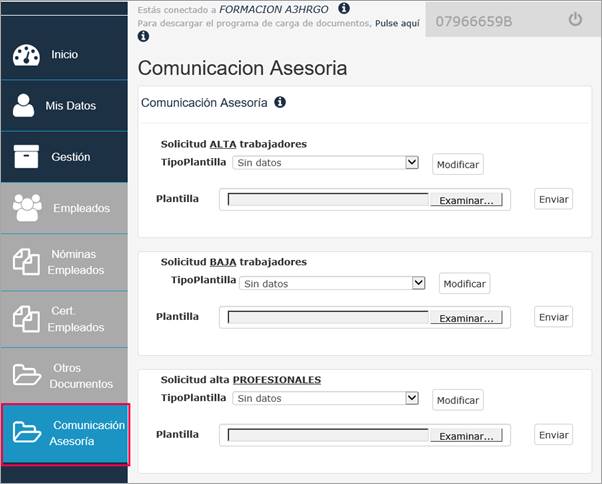This screenshot has width=602, height=484.
Task: Open Mis Datos user profile icon
Action: coord(23,105)
